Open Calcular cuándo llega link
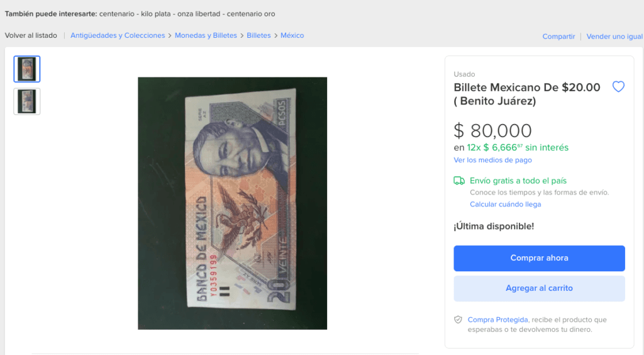This screenshot has width=644, height=355. point(505,204)
